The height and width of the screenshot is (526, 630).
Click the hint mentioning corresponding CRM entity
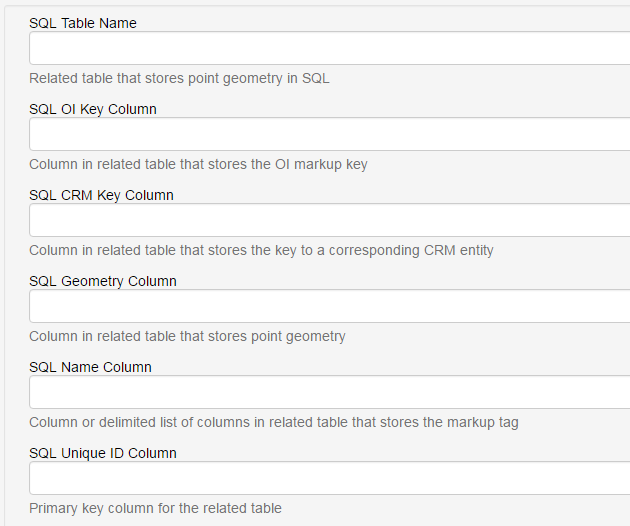261,250
